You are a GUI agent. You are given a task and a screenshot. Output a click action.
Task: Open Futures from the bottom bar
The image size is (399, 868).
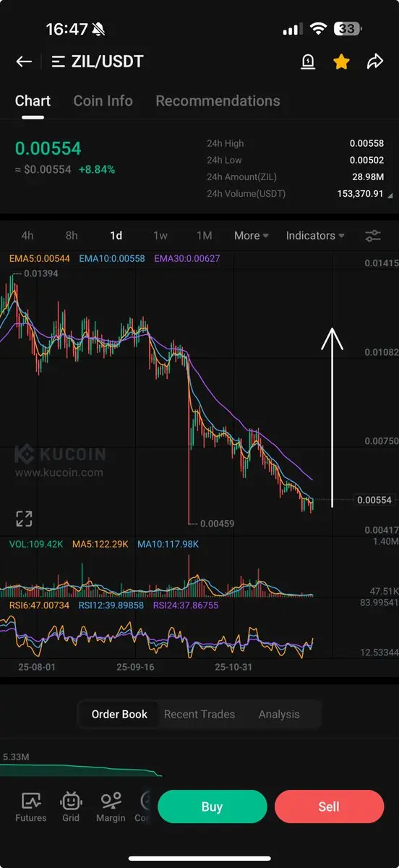(x=31, y=807)
